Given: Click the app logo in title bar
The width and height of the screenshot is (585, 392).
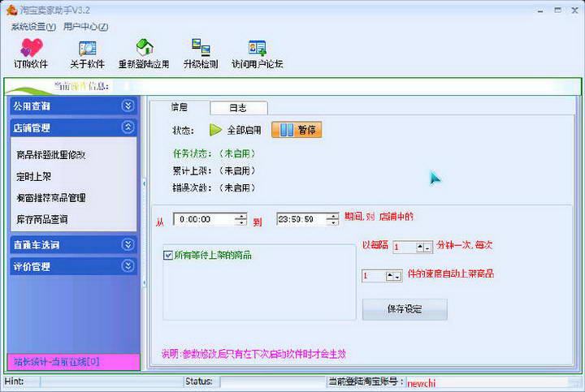Looking at the screenshot, I should 10,10.
